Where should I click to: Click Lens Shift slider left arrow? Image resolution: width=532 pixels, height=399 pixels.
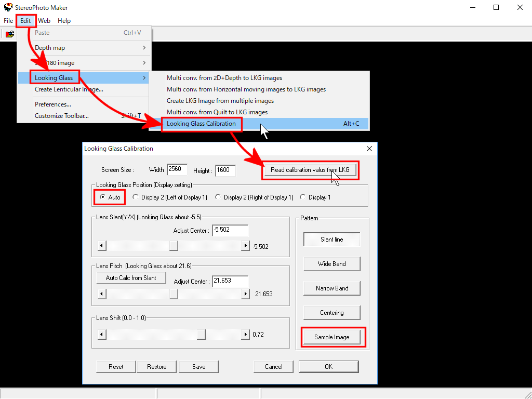tap(102, 335)
